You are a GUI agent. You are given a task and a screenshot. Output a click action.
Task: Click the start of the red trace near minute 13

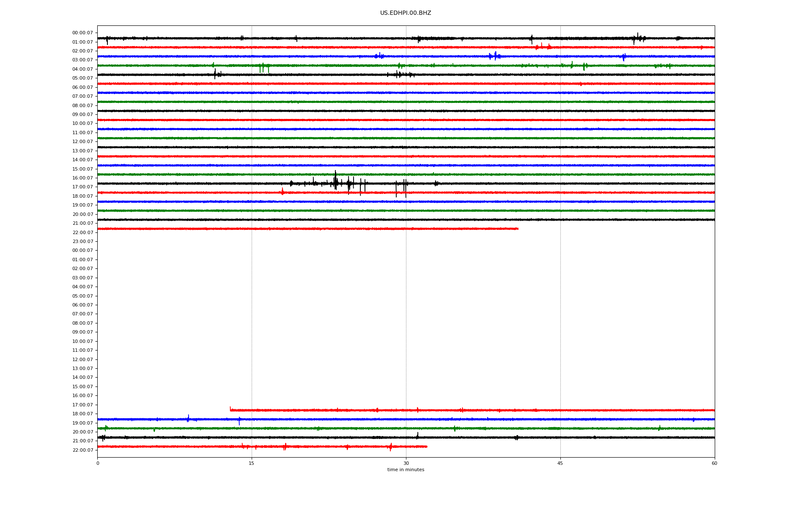(230, 409)
